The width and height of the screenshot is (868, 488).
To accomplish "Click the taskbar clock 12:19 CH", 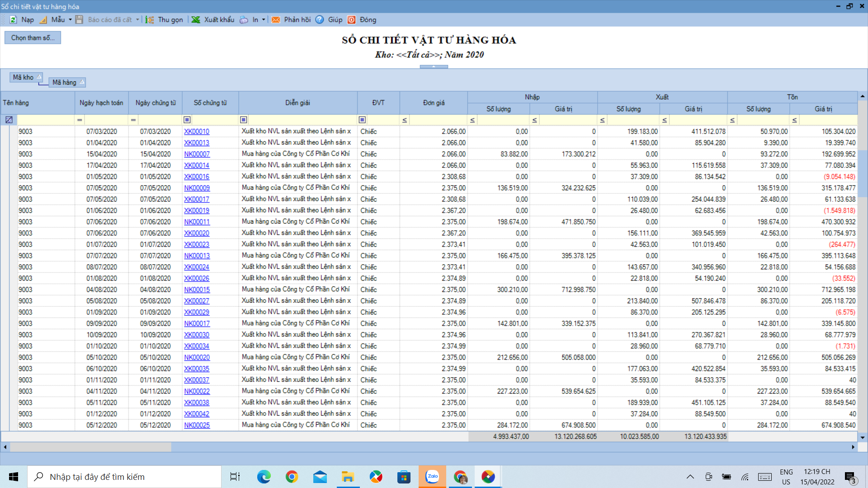I will [x=817, y=472].
